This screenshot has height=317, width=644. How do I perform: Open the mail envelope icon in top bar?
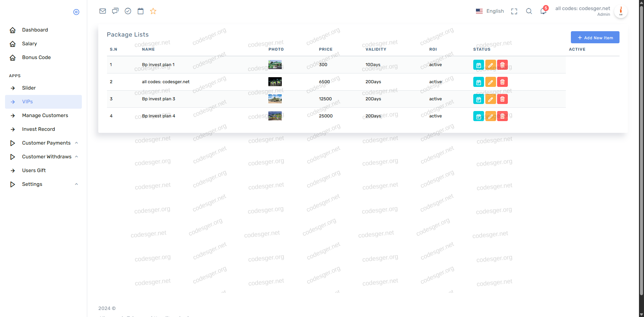[103, 11]
